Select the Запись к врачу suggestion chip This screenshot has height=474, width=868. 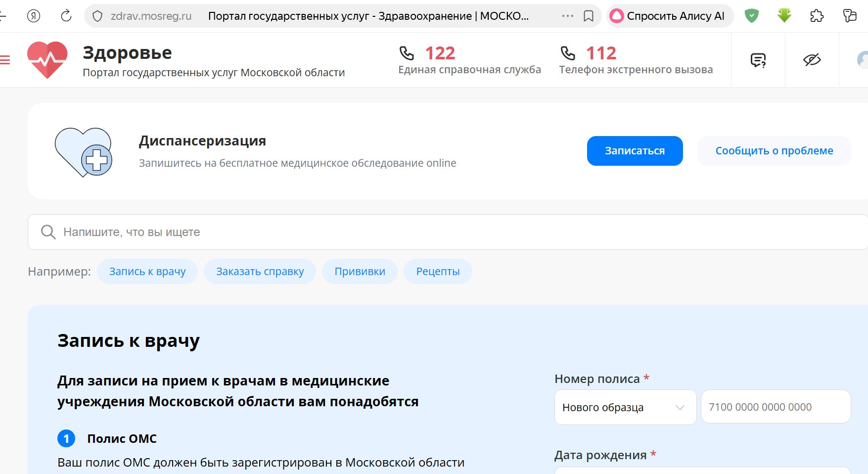pos(147,272)
